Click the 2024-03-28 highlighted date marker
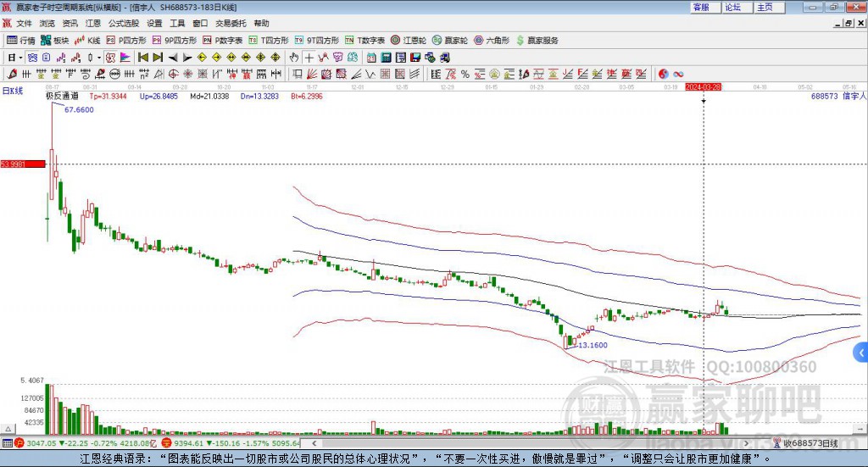 [703, 87]
